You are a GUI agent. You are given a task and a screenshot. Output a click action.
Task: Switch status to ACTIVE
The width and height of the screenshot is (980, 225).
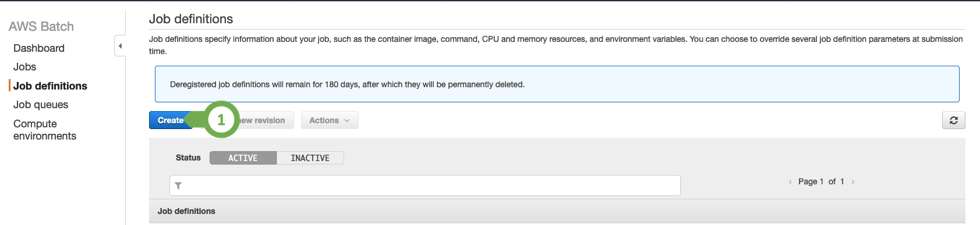[x=243, y=158]
